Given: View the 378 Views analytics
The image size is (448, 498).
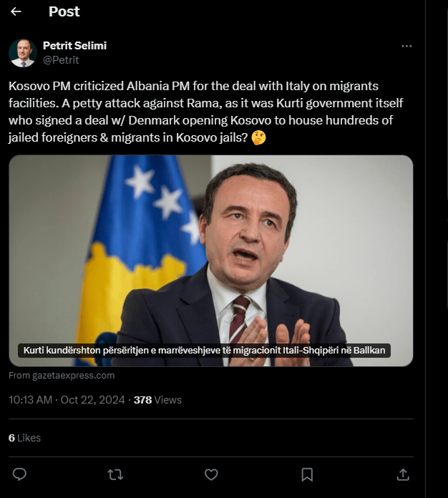Looking at the screenshot, I should pyautogui.click(x=157, y=400).
